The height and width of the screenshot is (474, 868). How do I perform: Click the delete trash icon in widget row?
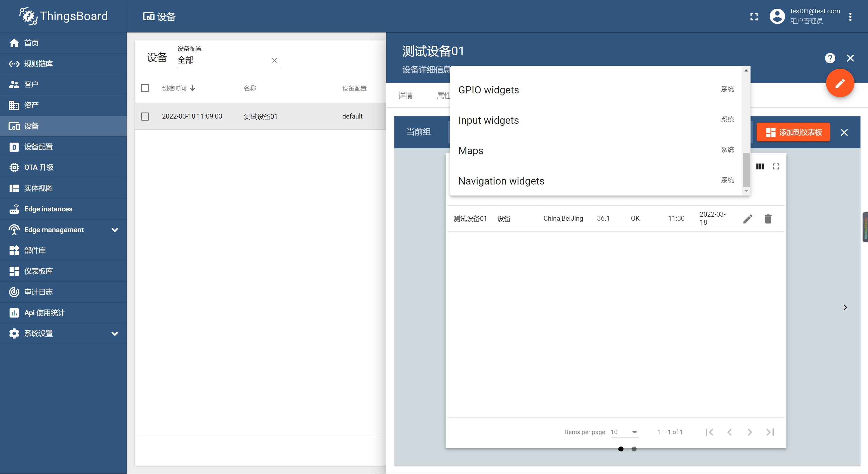(x=768, y=219)
